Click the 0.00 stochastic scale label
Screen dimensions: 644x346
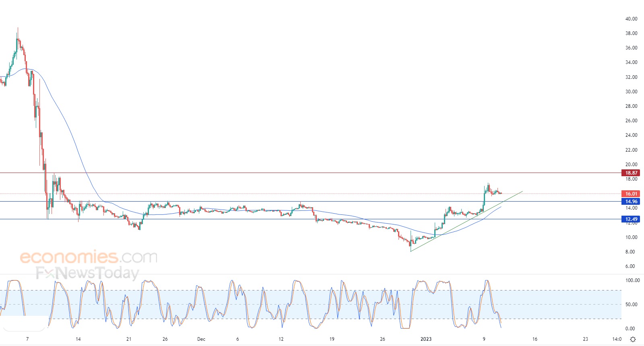[630, 329]
